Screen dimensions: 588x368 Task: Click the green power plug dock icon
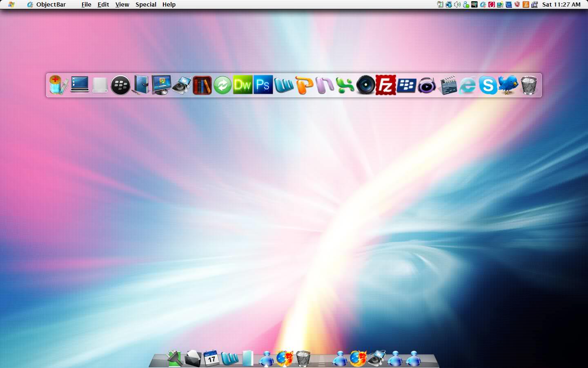pos(174,359)
